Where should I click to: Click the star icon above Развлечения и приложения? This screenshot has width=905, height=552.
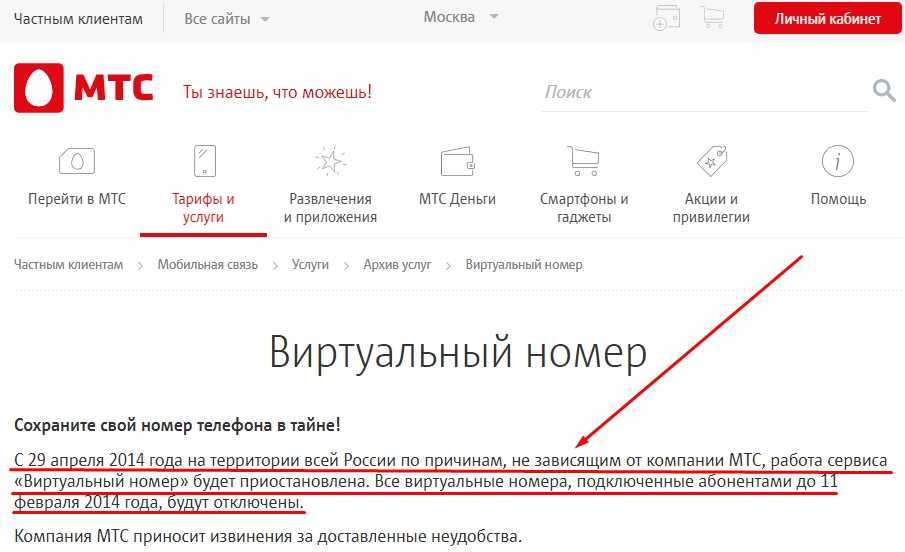coord(330,161)
